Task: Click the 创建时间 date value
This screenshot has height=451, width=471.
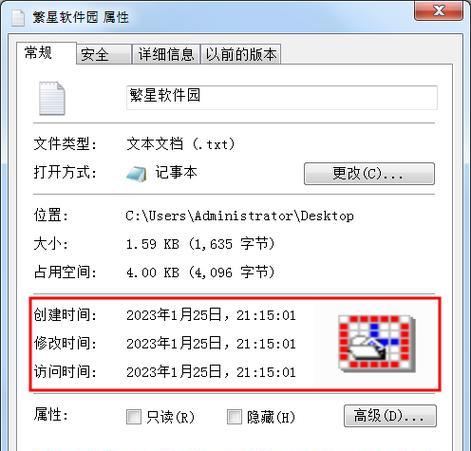Action: pos(211,315)
